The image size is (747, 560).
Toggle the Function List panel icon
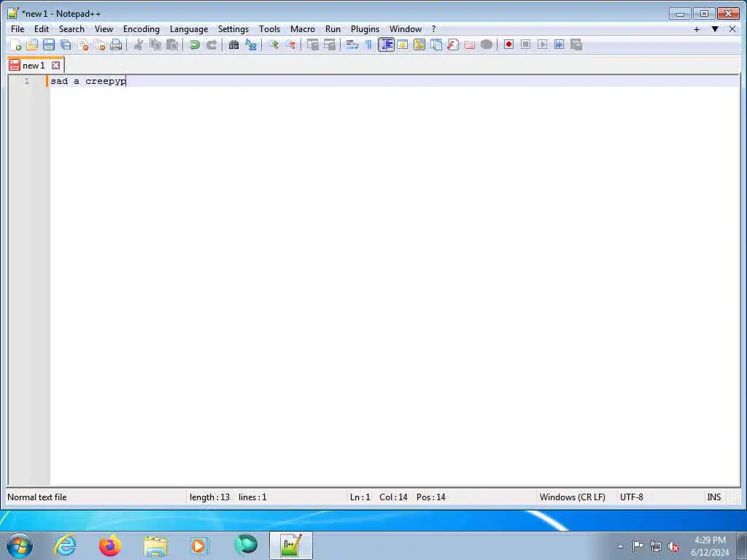(453, 44)
